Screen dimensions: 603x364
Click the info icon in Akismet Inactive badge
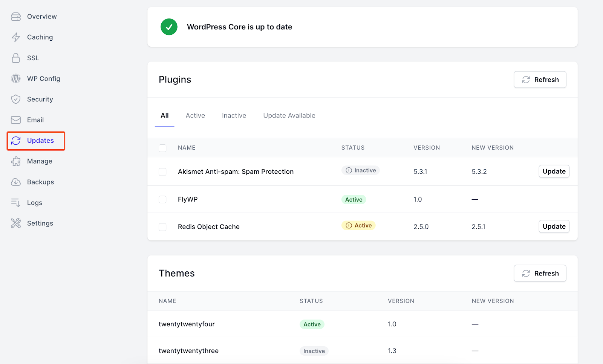click(x=349, y=170)
